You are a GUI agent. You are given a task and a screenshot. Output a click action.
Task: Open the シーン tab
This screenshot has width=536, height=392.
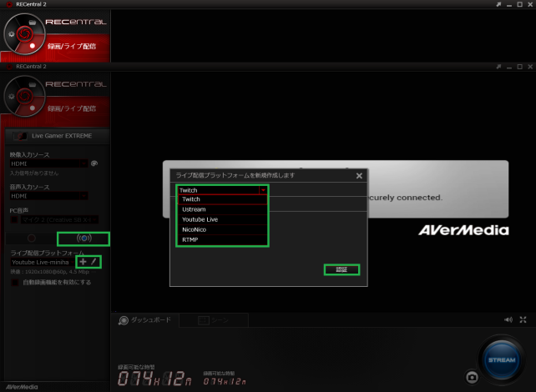(x=214, y=320)
